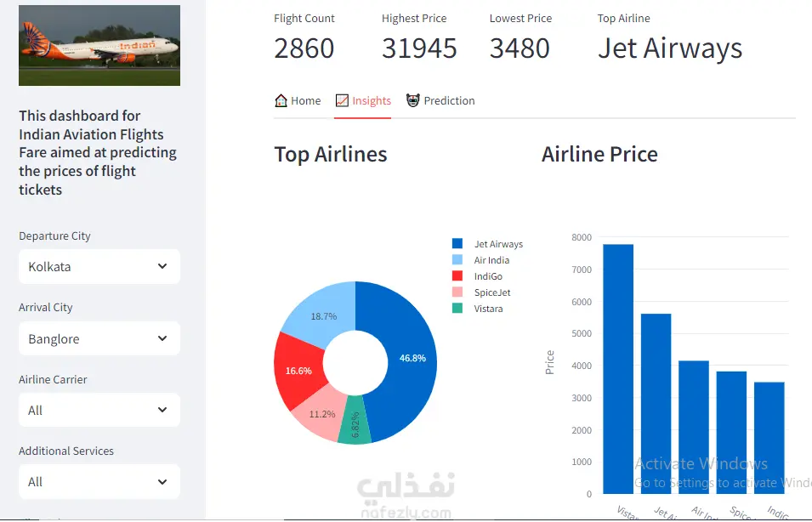Toggle SpiceJet in the pie legend
812x522 pixels.
click(x=492, y=292)
